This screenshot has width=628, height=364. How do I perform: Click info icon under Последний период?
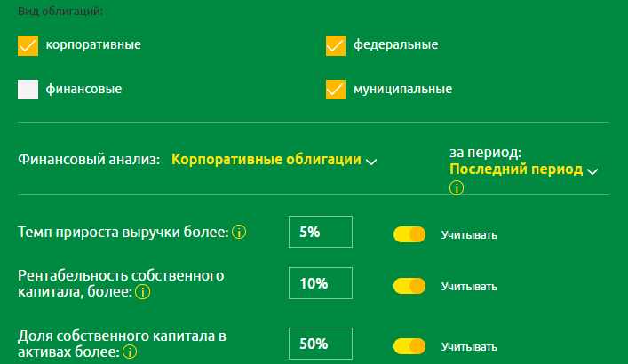click(457, 188)
